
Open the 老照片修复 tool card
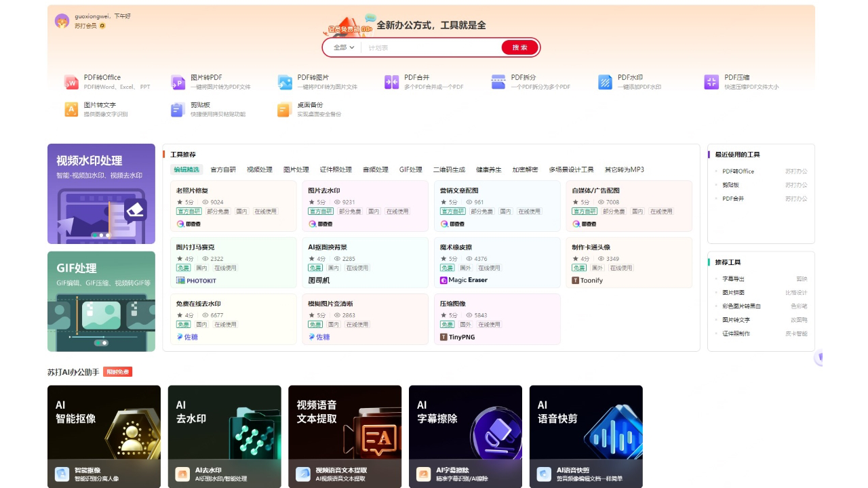(233, 205)
